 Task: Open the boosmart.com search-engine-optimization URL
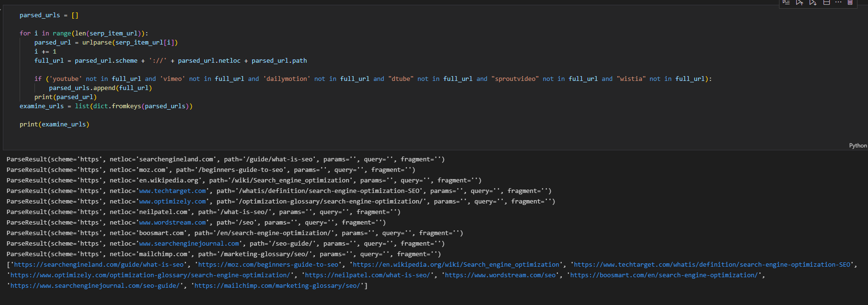(664, 275)
